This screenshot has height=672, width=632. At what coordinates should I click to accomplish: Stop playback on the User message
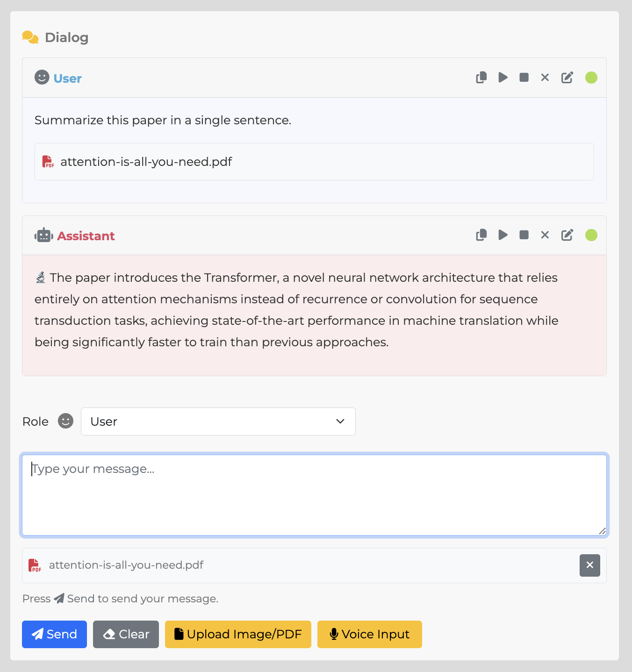coord(524,78)
